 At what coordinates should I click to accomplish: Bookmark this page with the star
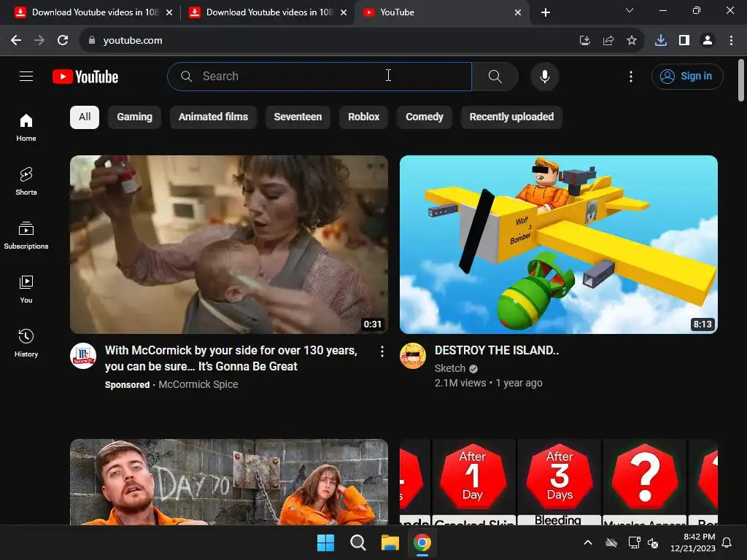pyautogui.click(x=632, y=41)
